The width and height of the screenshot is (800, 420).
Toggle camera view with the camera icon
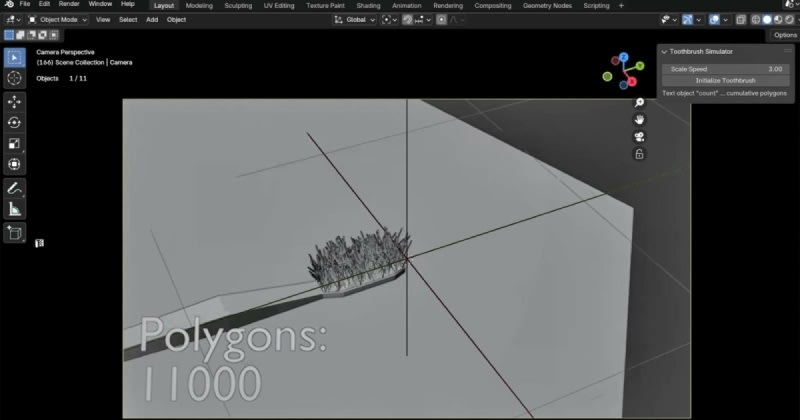(640, 137)
